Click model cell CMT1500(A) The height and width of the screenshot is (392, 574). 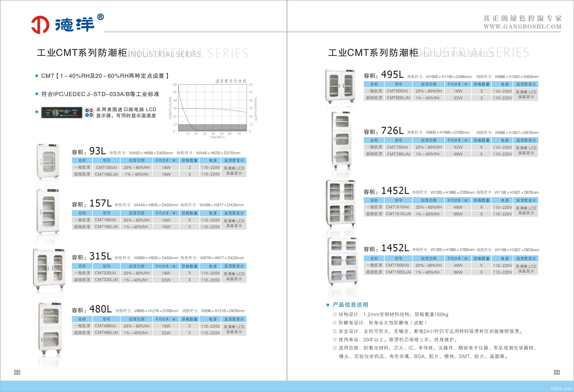(x=398, y=265)
